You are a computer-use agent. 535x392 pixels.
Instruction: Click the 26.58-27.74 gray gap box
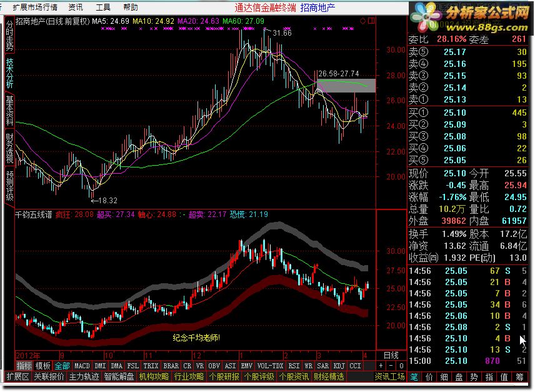[x=346, y=86]
